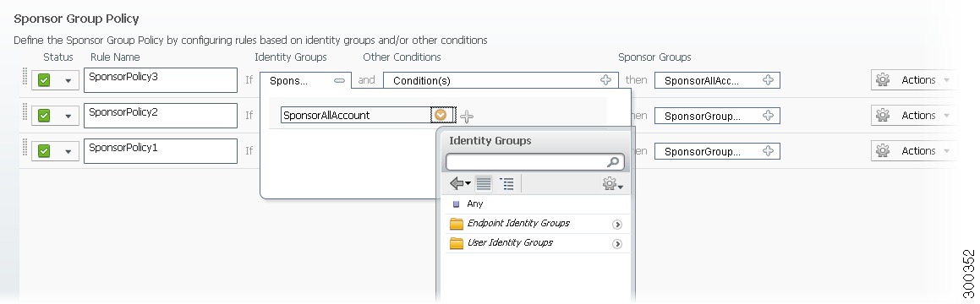Toggle status checkbox for SponsorPolicy3
The height and width of the screenshot is (304, 980).
click(x=44, y=80)
